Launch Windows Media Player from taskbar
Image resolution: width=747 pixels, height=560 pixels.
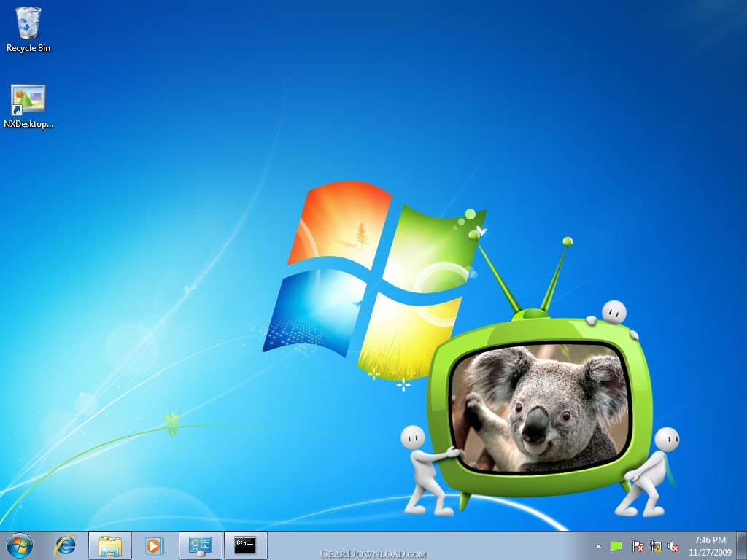[155, 545]
